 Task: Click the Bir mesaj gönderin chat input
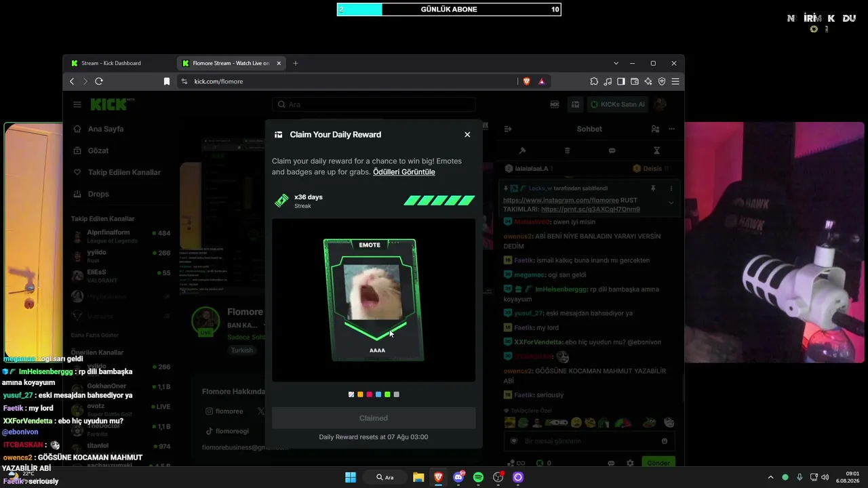tap(589, 441)
